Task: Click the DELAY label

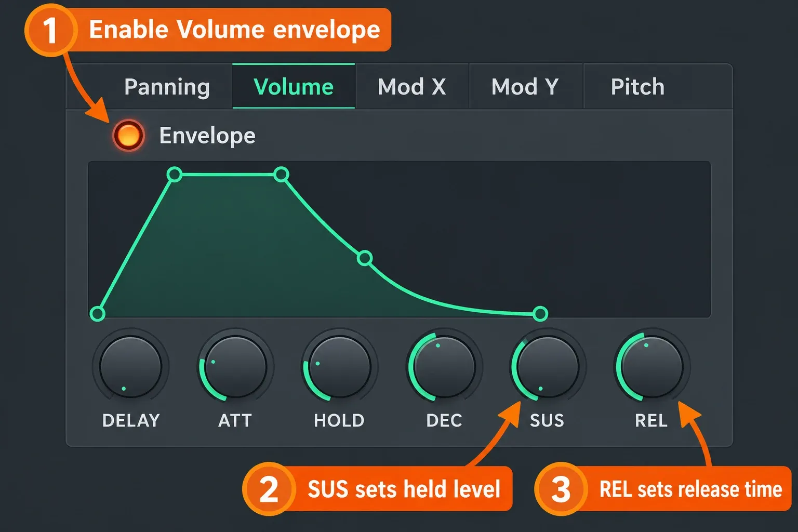Action: click(131, 420)
